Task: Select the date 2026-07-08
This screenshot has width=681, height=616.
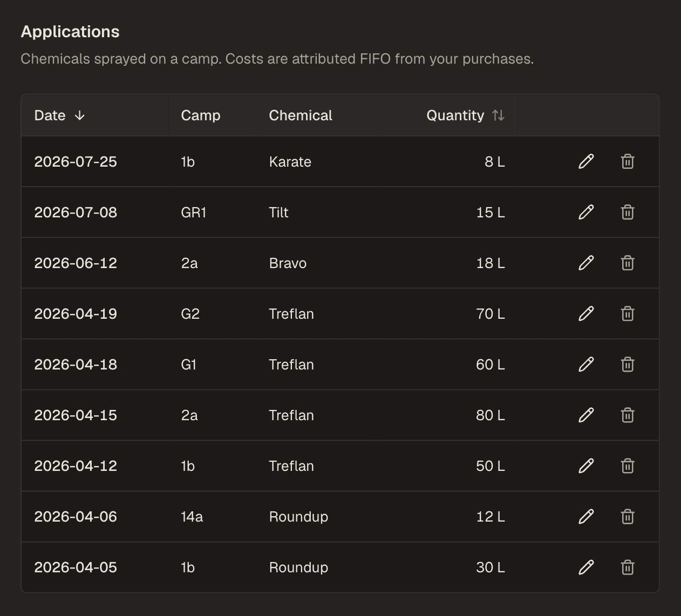Action: click(x=76, y=213)
